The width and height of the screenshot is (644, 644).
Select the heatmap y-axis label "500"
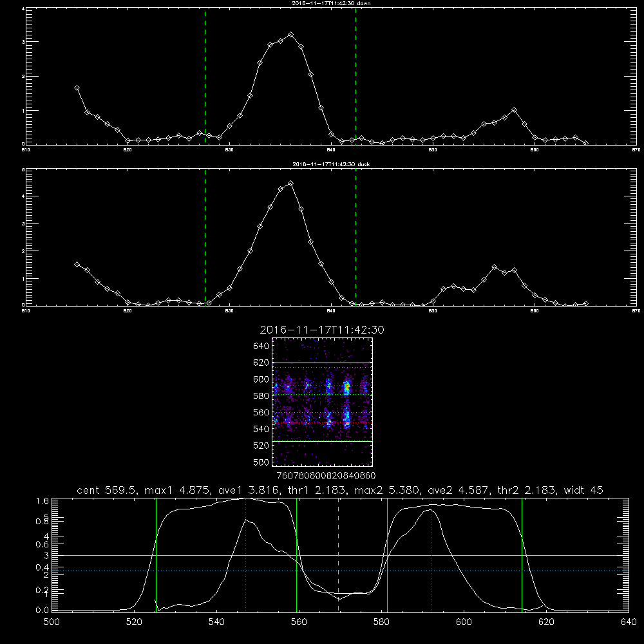click(261, 462)
